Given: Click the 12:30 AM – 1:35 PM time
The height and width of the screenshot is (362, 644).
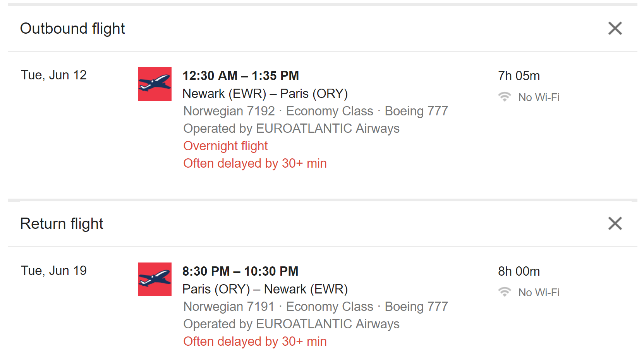Looking at the screenshot, I should 240,76.
